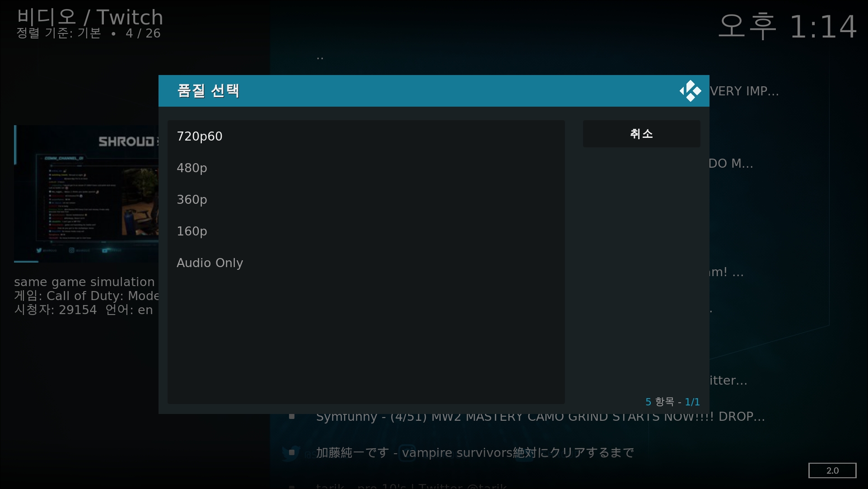Click the Kodi logo in the dialog header

click(690, 91)
